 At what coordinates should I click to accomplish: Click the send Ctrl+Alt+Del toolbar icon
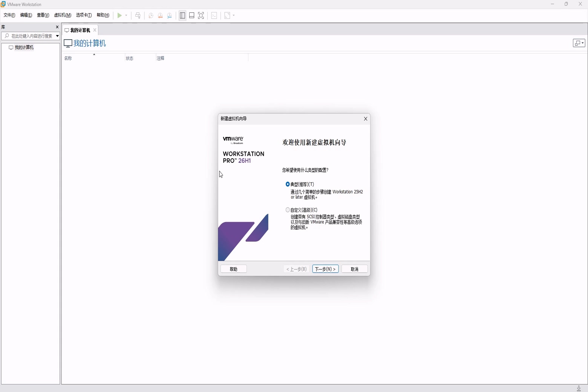(138, 15)
